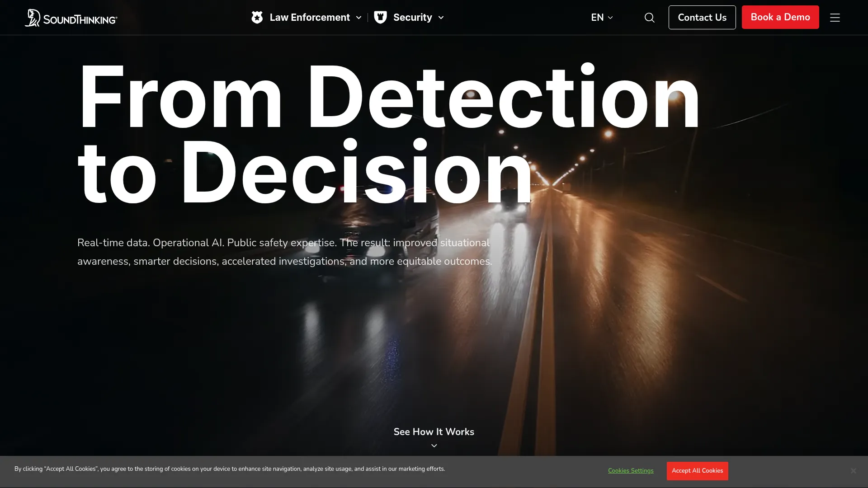Screen dimensions: 868x488
Task: Click the SoundThinking logo
Action: 71,18
